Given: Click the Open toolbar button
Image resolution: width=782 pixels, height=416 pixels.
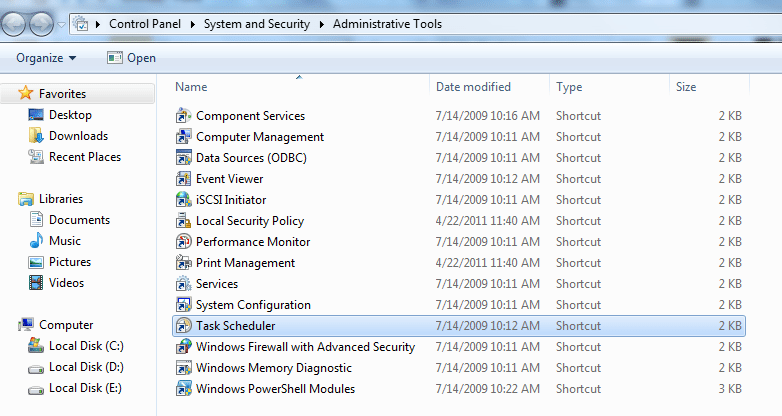Looking at the screenshot, I should pyautogui.click(x=132, y=58).
